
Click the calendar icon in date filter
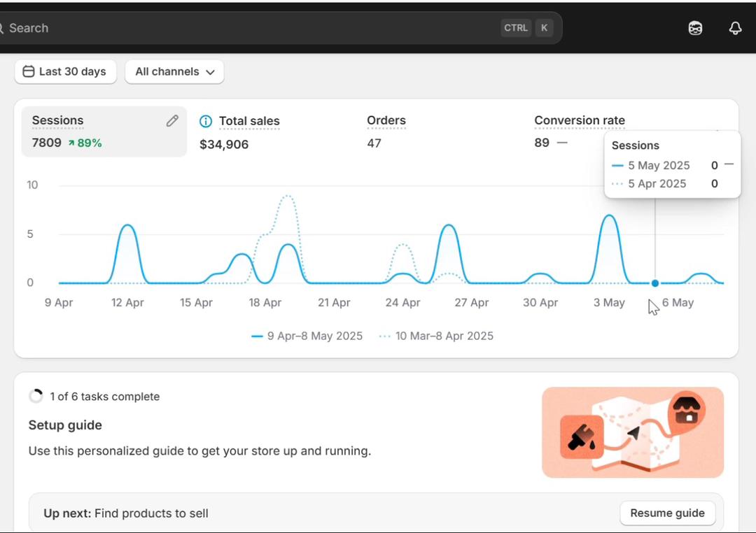point(29,71)
